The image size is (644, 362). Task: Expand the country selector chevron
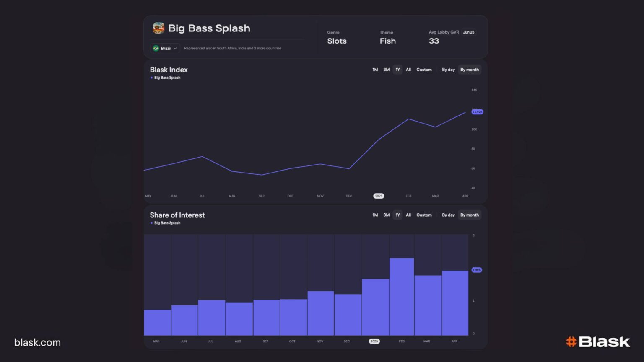pyautogui.click(x=175, y=48)
